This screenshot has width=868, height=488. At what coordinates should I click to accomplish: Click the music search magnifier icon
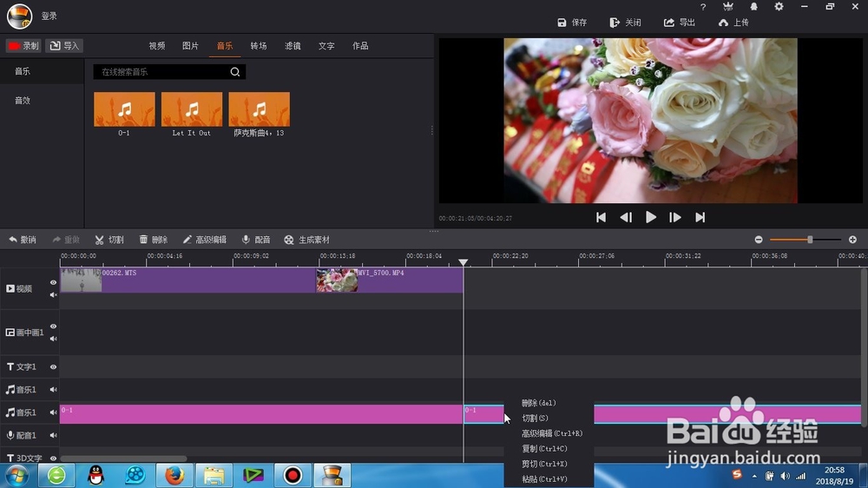(x=235, y=72)
